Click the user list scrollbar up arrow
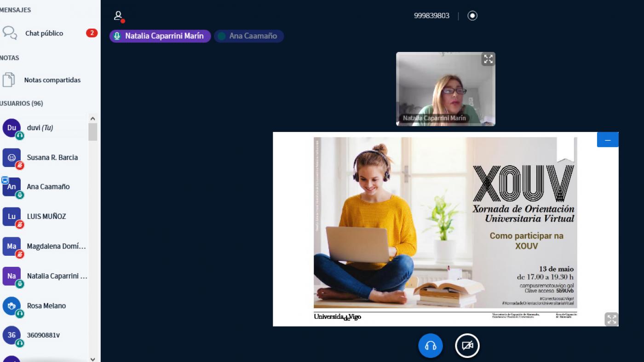The image size is (644, 362). click(x=92, y=119)
